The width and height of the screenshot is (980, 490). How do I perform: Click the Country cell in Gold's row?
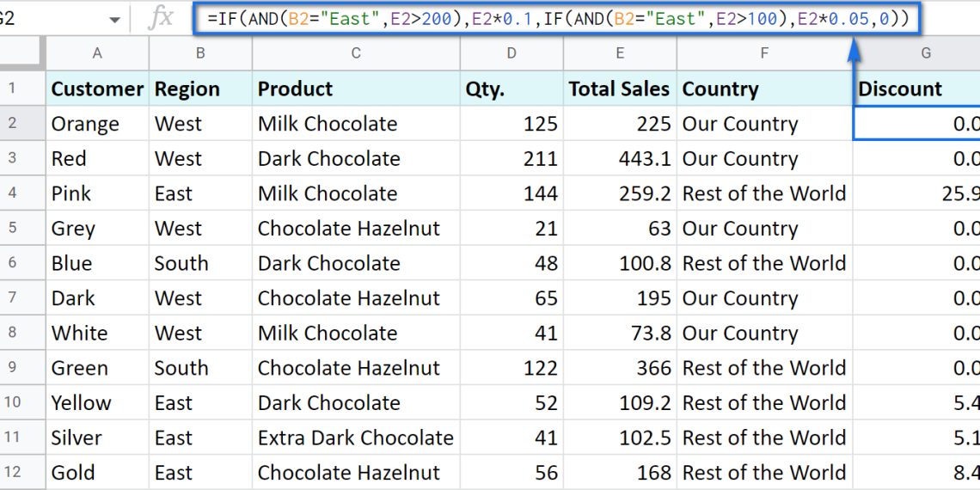[x=764, y=473]
